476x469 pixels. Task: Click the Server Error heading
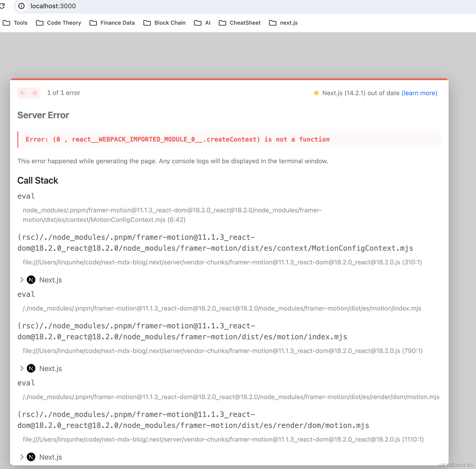43,115
